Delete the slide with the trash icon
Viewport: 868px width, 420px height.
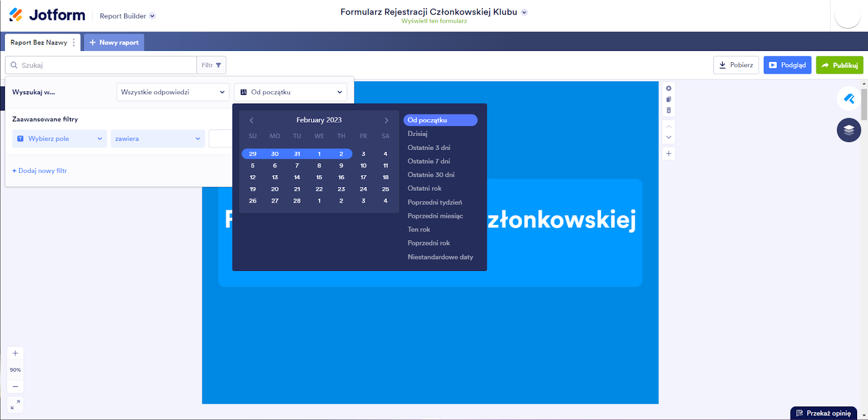(x=668, y=111)
